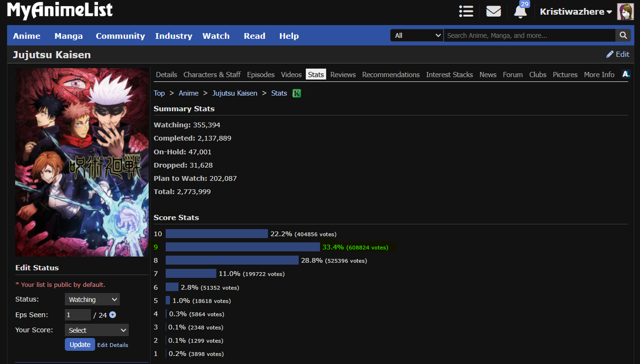Click the score 6 bar (2.8%)
The width and height of the screenshot is (640, 364).
point(172,287)
